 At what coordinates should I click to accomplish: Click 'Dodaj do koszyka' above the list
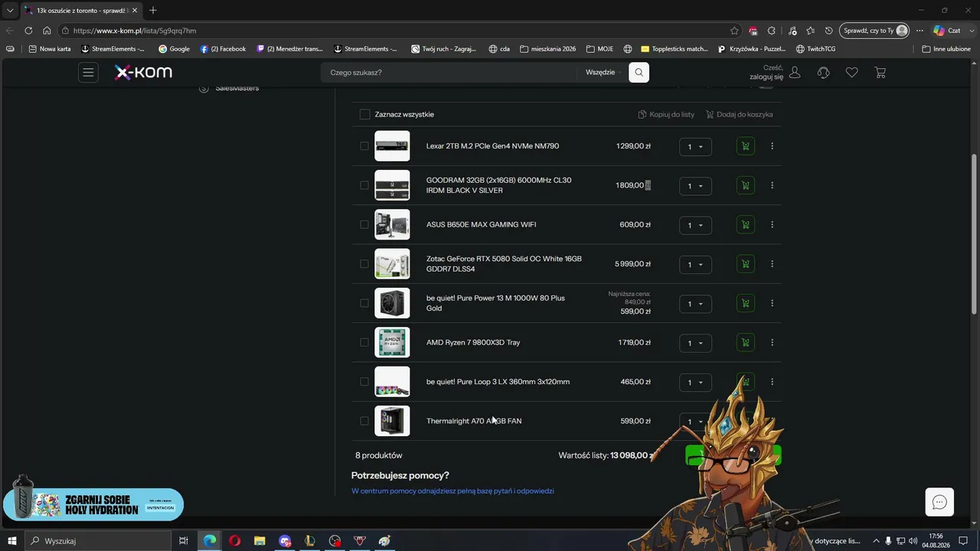tap(739, 115)
